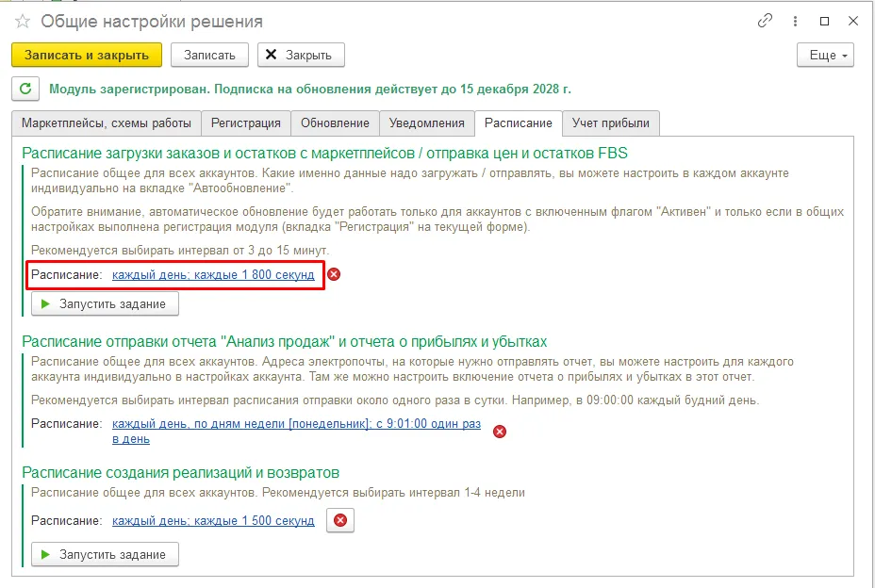Viewport: 875px width, 588px height.
Task: Clear the marketplace orders loading schedule with red X
Action: (x=333, y=275)
